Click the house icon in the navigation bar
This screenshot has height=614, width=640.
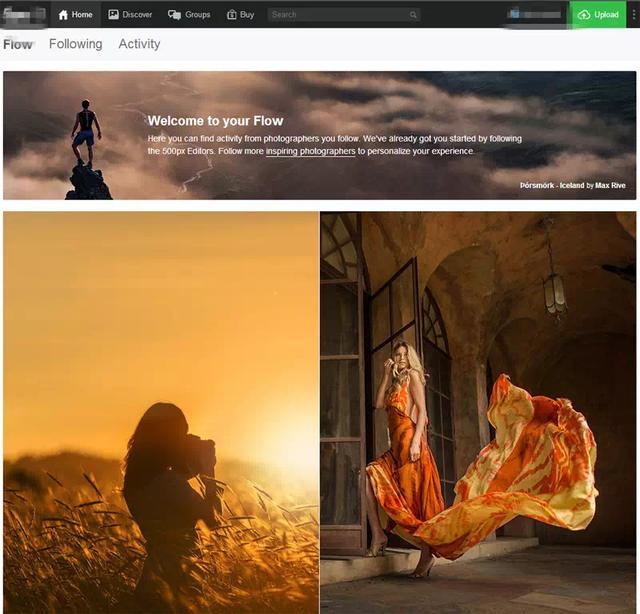(64, 15)
